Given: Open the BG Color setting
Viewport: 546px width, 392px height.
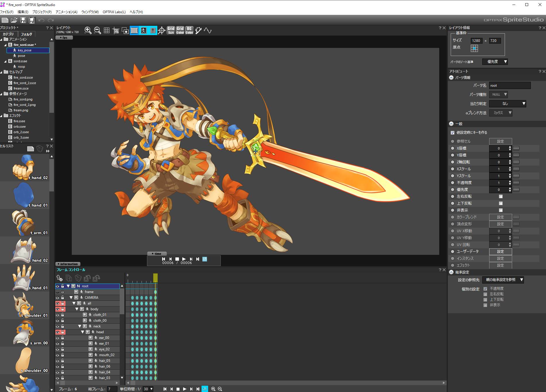Looking at the screenshot, I should pyautogui.click(x=189, y=30).
